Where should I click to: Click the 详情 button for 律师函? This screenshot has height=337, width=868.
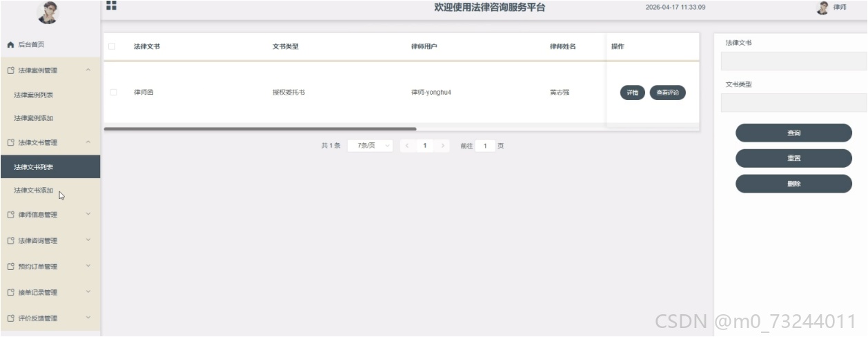click(x=632, y=93)
